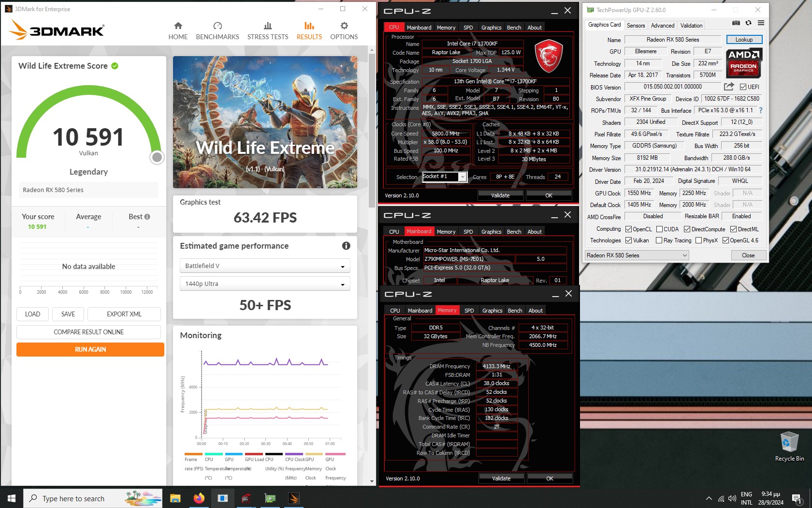Open the 3DMark Home section

coord(178,31)
